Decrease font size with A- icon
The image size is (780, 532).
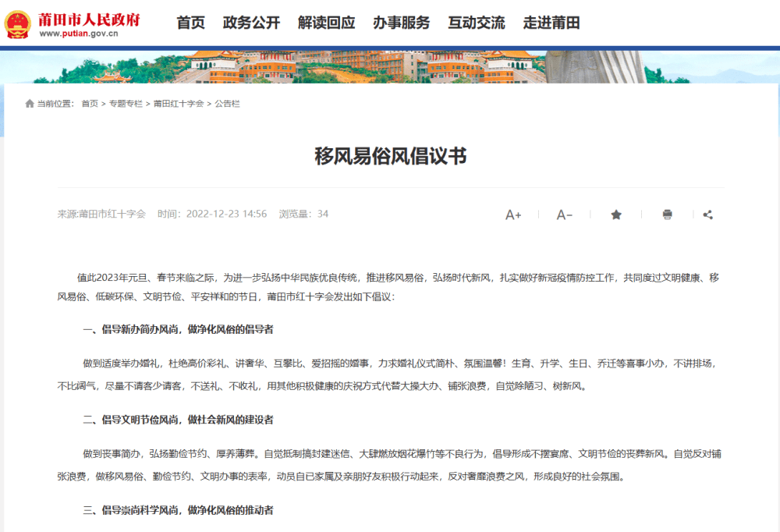(x=564, y=215)
